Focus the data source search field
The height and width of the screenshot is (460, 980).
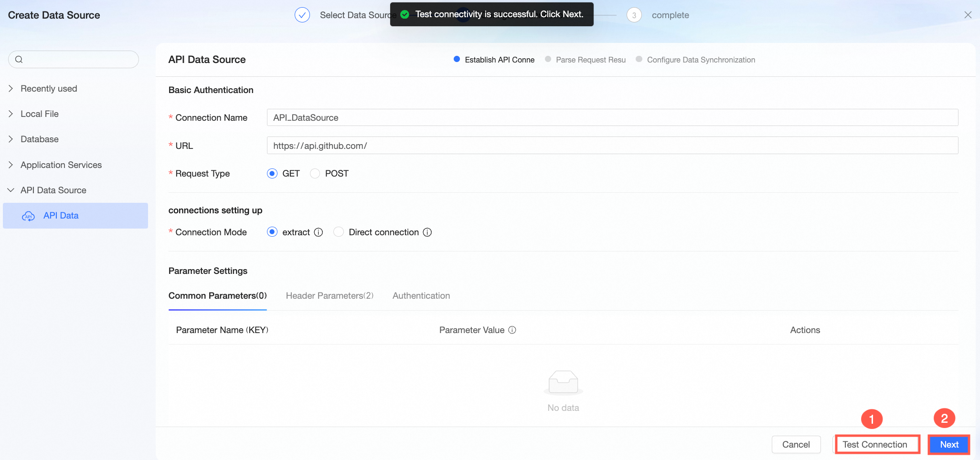[x=74, y=60]
